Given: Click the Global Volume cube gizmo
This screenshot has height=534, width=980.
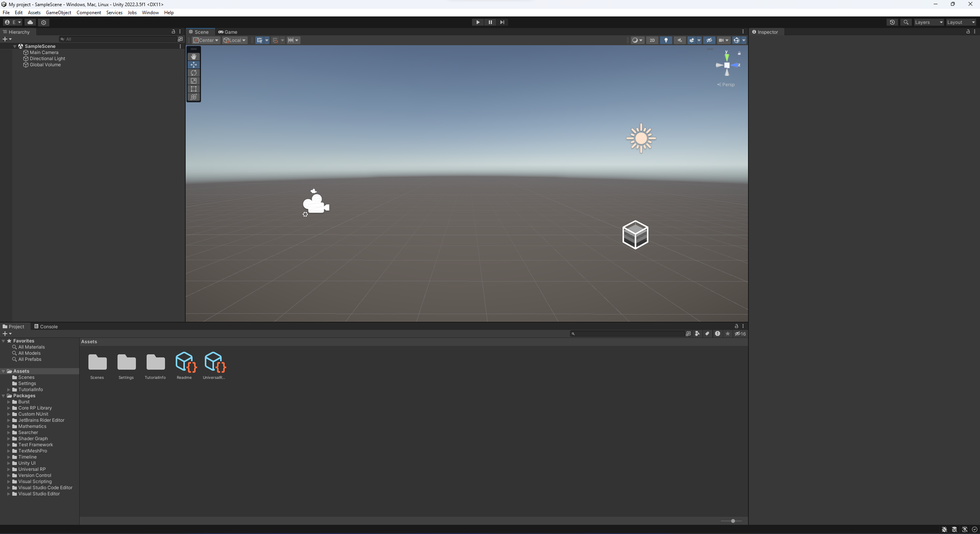Looking at the screenshot, I should point(635,235).
